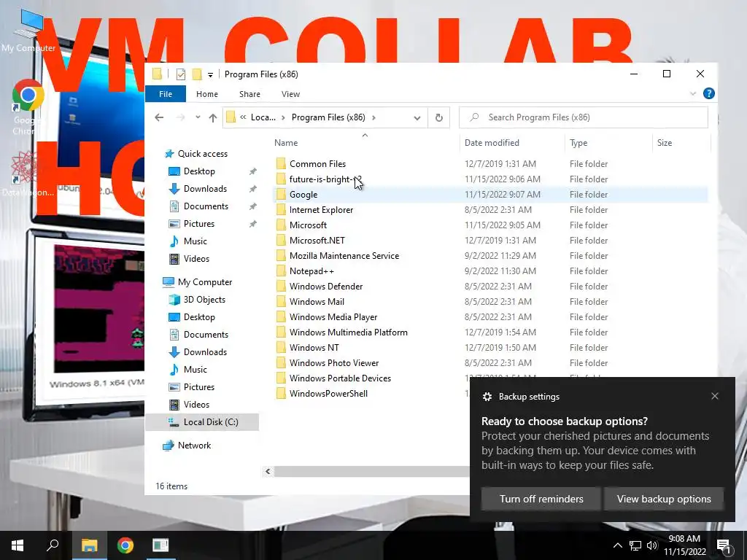The image size is (747, 560).
Task: Open pinned Pictures under Quick access
Action: 198,224
